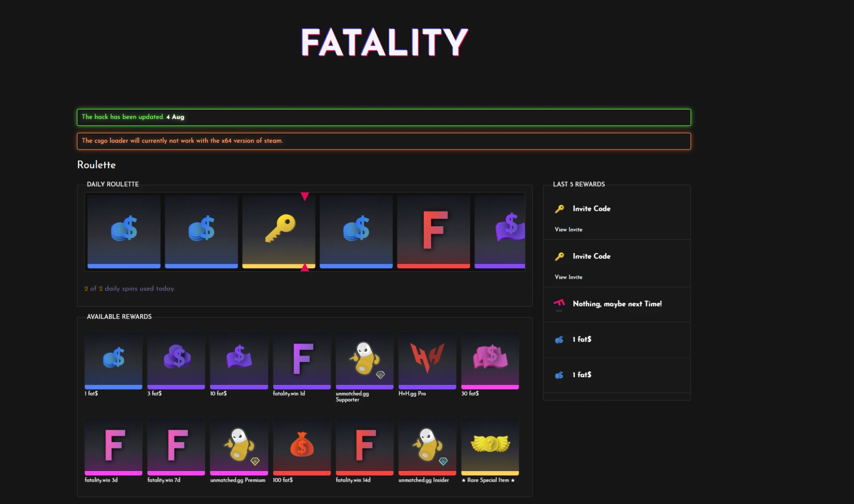Image resolution: width=854 pixels, height=504 pixels.
Task: Click the "Roulette" page heading
Action: coord(97,165)
